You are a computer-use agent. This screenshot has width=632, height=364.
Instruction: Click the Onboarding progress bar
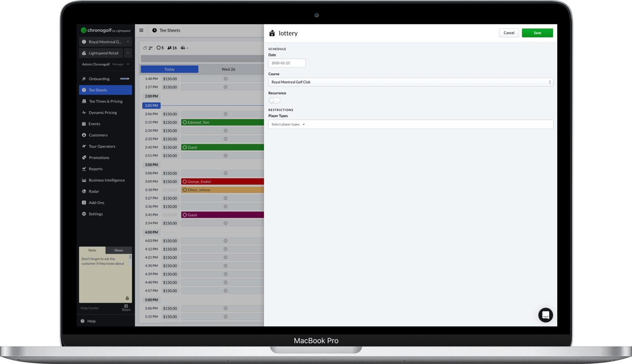tap(124, 79)
